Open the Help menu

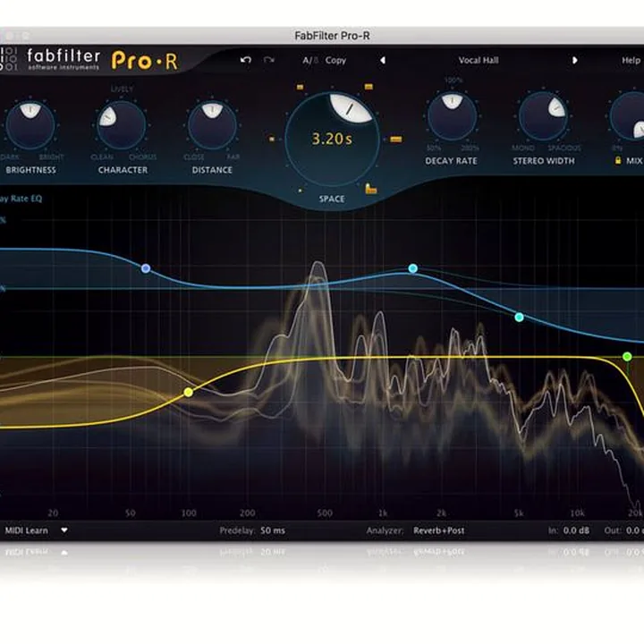pos(631,61)
